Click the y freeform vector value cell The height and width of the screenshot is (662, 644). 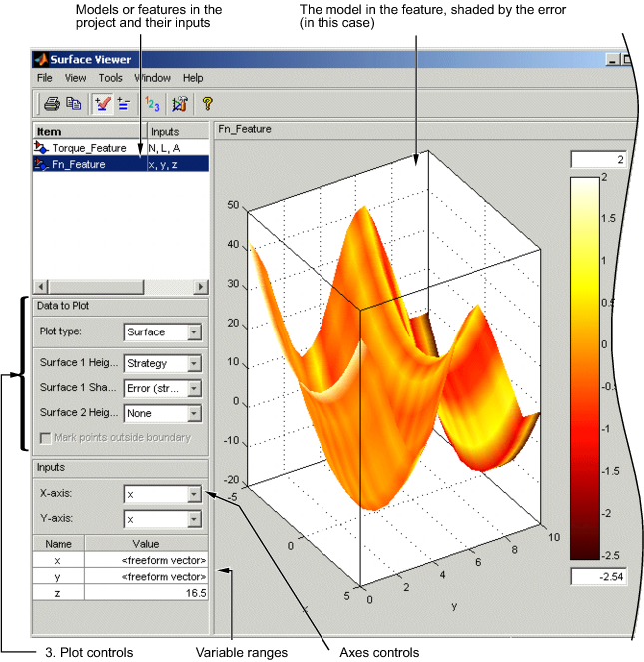pos(146,577)
